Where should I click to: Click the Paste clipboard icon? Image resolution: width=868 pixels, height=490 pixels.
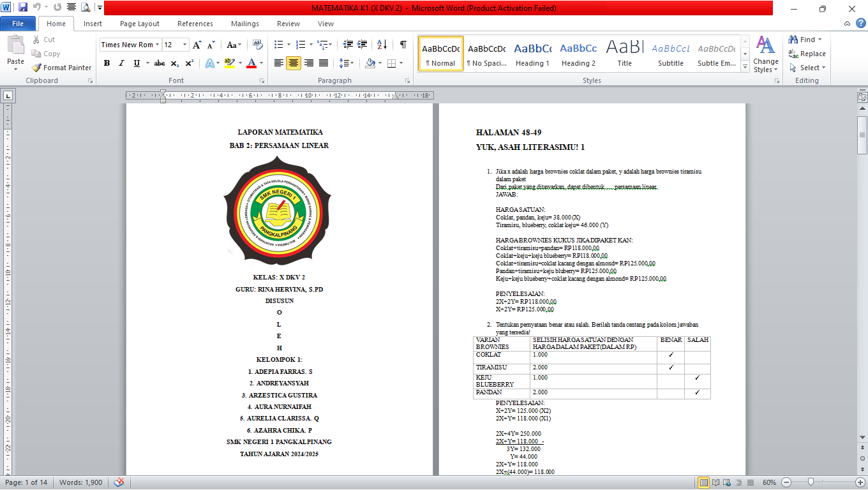click(x=15, y=47)
